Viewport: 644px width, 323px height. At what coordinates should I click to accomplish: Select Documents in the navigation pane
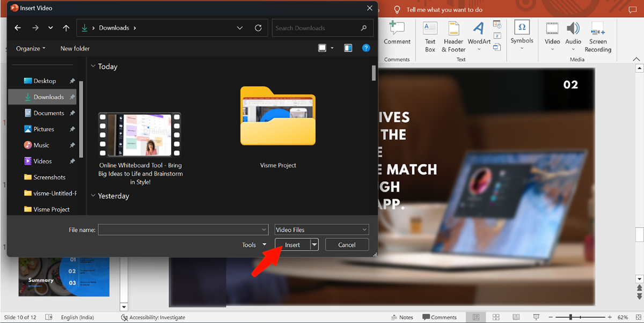pyautogui.click(x=49, y=113)
